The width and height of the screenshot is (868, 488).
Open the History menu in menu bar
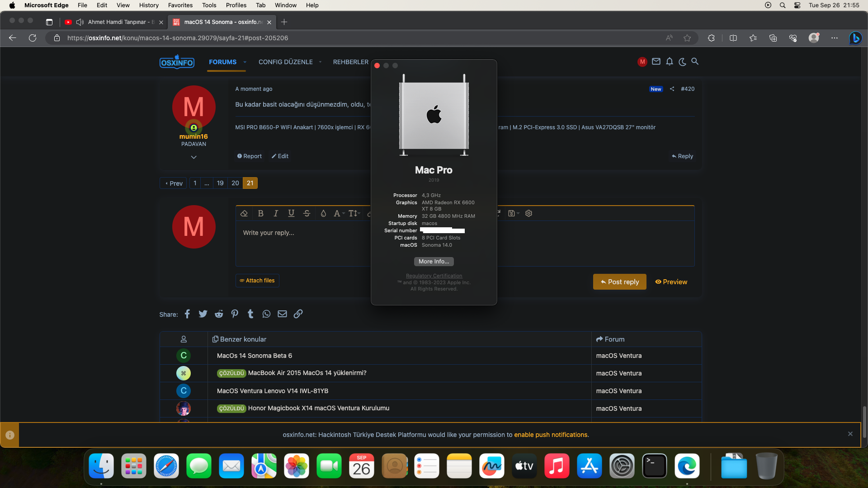pos(149,5)
